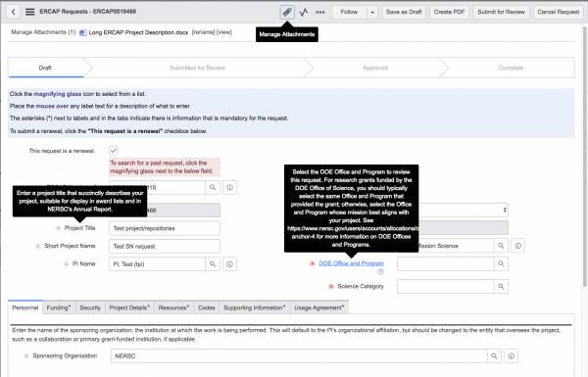This screenshot has height=377, width=588.
Task: Select the Complete stage
Action: pyautogui.click(x=512, y=68)
